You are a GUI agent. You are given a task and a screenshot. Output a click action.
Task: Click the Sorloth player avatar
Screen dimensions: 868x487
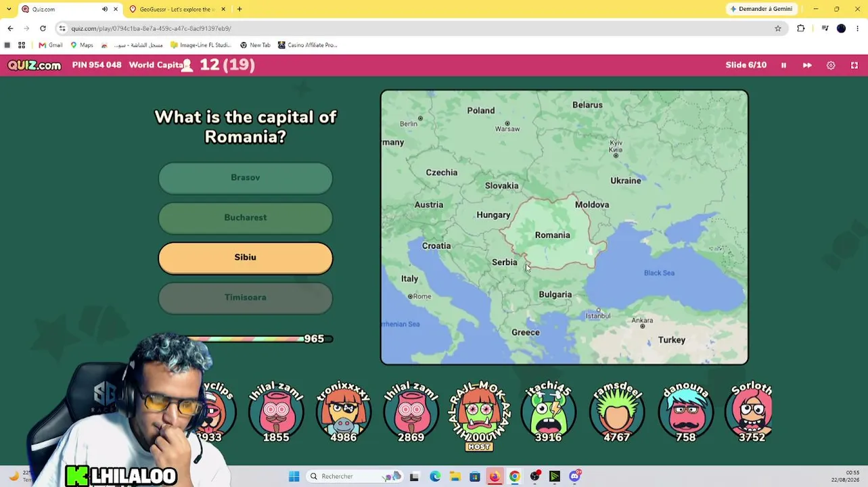752,413
